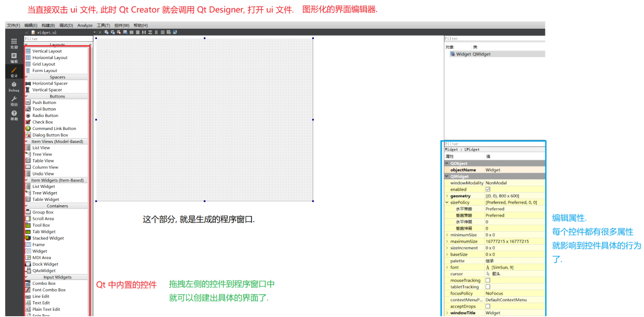Open the 控件(W) menu
Viewport: 644px width, 317px height.
coord(122,26)
